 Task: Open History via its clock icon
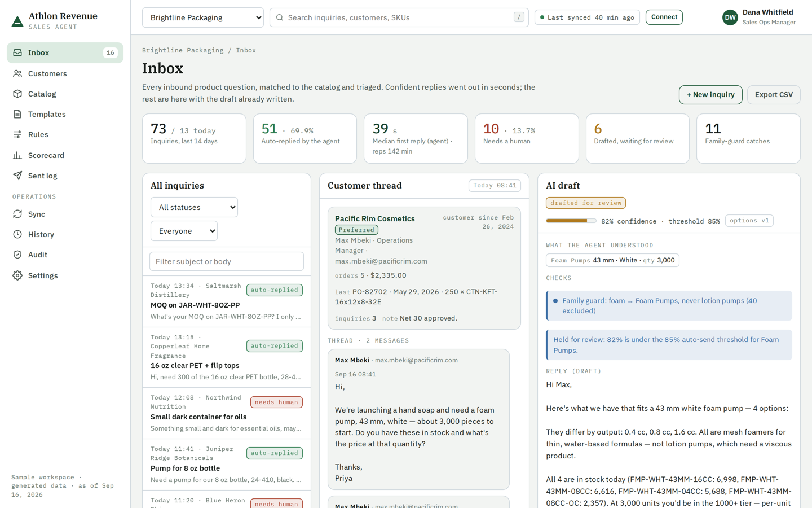click(17, 234)
